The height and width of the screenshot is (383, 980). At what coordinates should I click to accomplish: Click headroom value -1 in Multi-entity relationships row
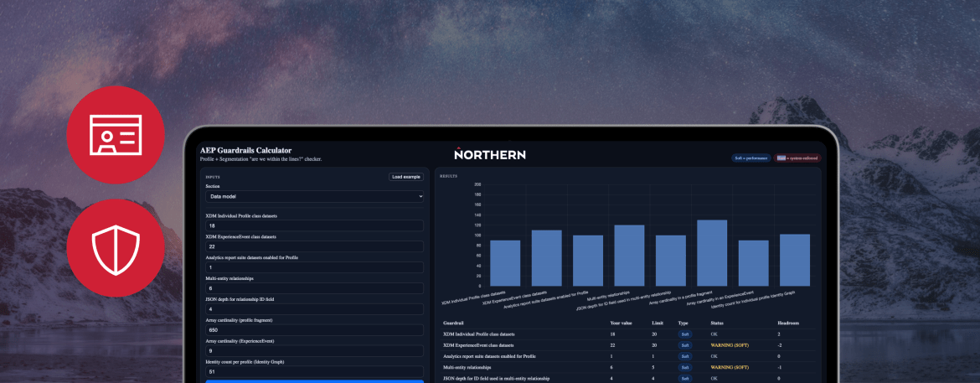point(780,367)
